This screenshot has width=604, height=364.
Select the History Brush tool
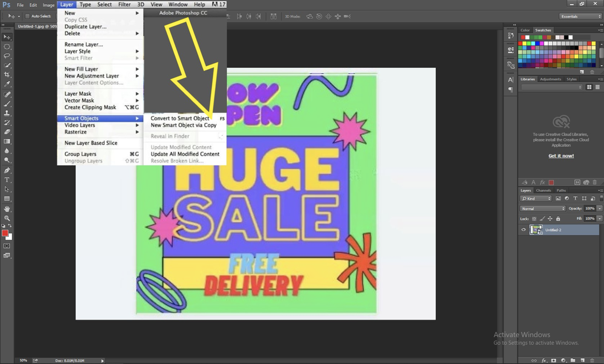[x=7, y=123]
